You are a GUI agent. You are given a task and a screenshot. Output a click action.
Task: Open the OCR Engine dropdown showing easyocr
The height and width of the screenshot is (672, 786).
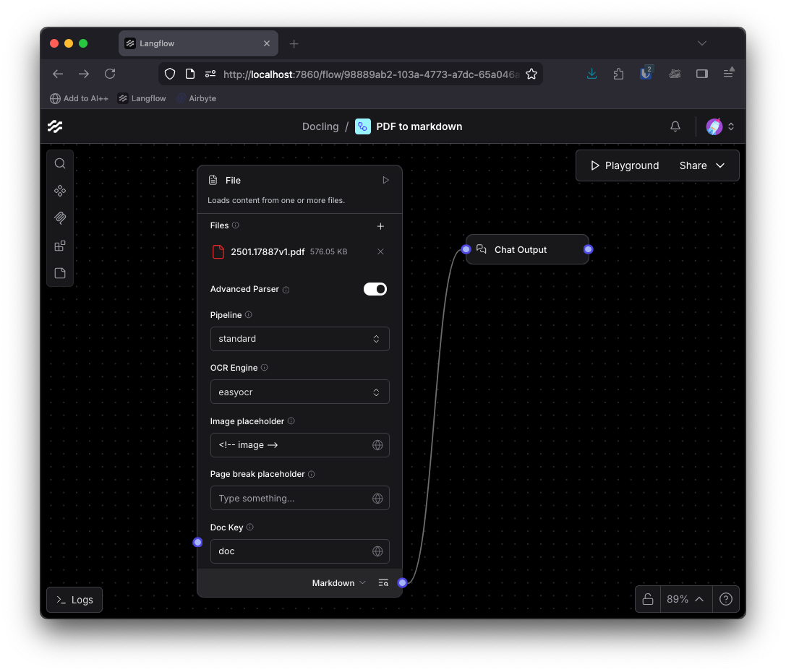click(x=299, y=392)
